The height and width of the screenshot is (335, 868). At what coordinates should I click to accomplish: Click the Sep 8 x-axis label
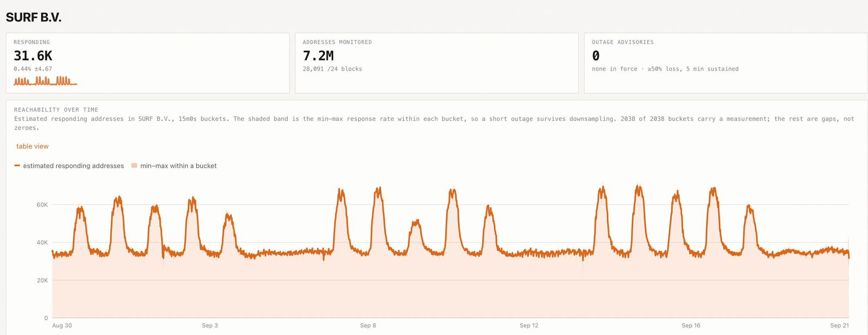coord(368,325)
